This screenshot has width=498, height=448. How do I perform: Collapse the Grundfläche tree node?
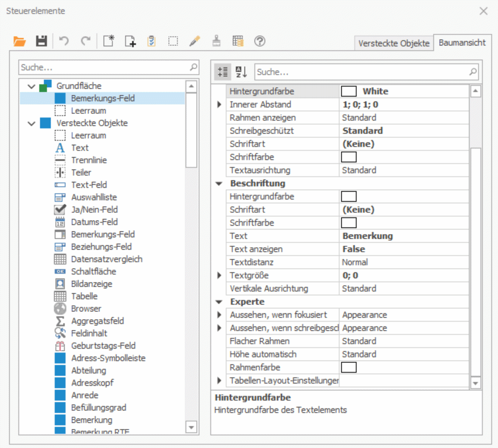coord(31,86)
